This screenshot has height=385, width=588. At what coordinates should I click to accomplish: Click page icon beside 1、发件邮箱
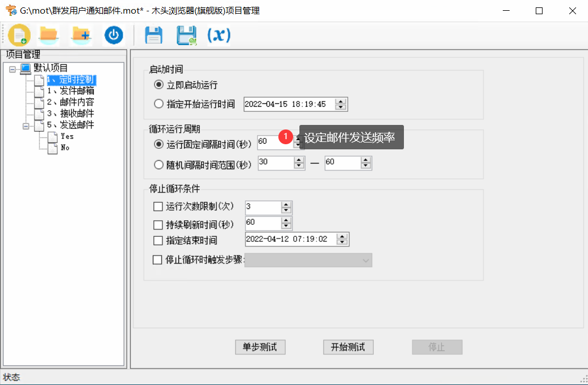(x=39, y=91)
